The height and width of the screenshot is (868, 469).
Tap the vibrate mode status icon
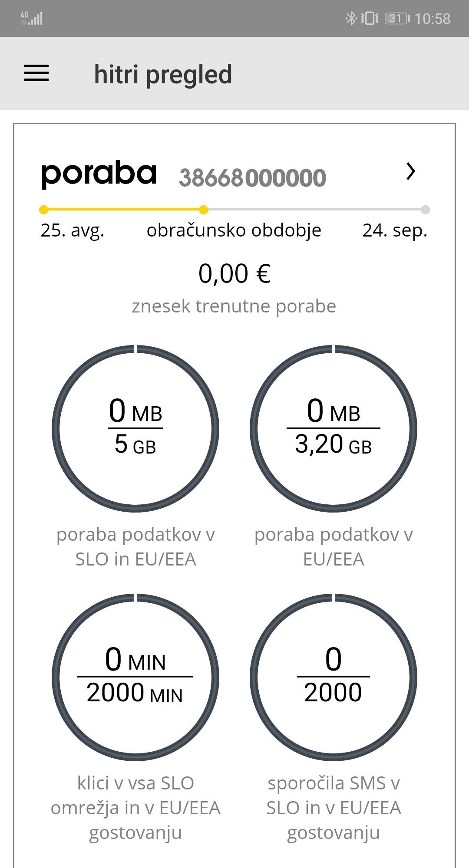pos(370,18)
